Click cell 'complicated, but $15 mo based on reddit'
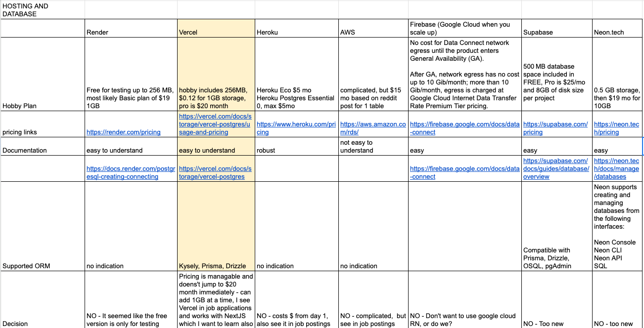The image size is (644, 328). (373, 74)
